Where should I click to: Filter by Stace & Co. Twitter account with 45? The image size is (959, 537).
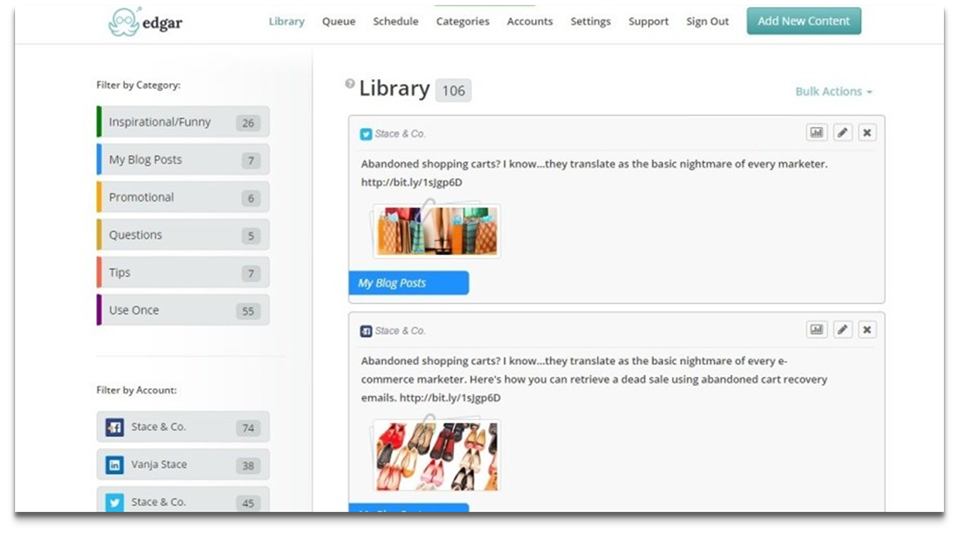click(x=183, y=500)
